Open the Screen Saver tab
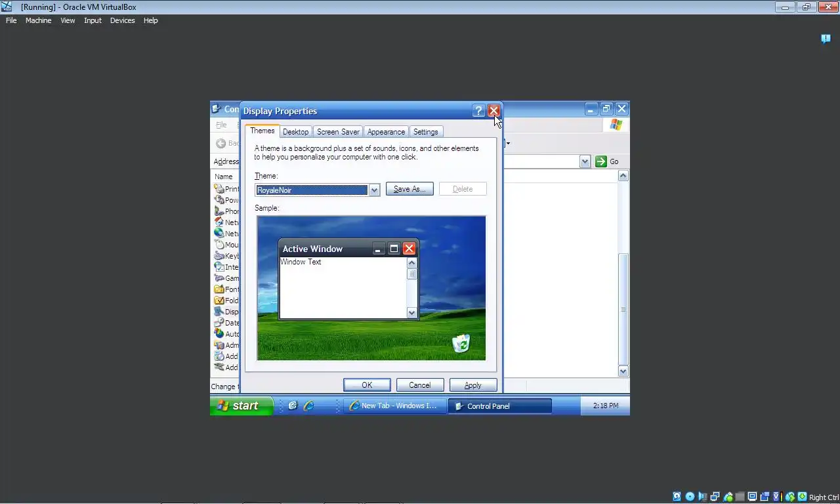The width and height of the screenshot is (840, 504). click(x=338, y=132)
